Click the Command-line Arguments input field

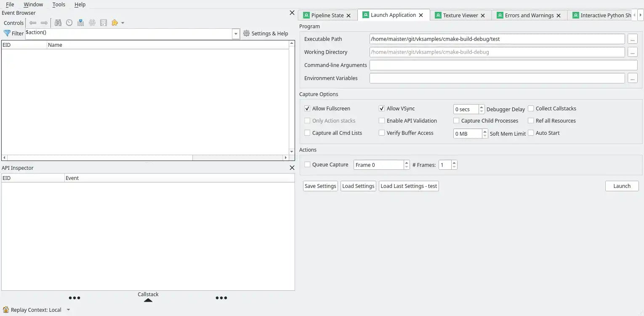click(x=503, y=65)
